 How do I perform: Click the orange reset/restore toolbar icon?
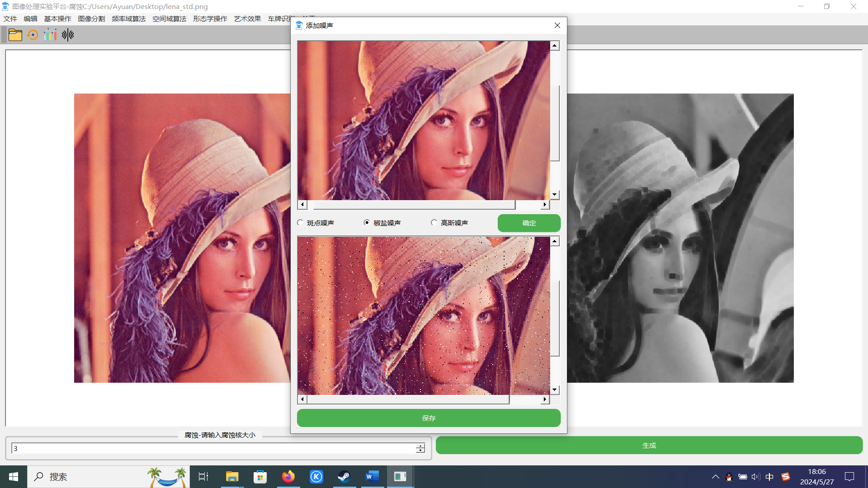[x=33, y=35]
